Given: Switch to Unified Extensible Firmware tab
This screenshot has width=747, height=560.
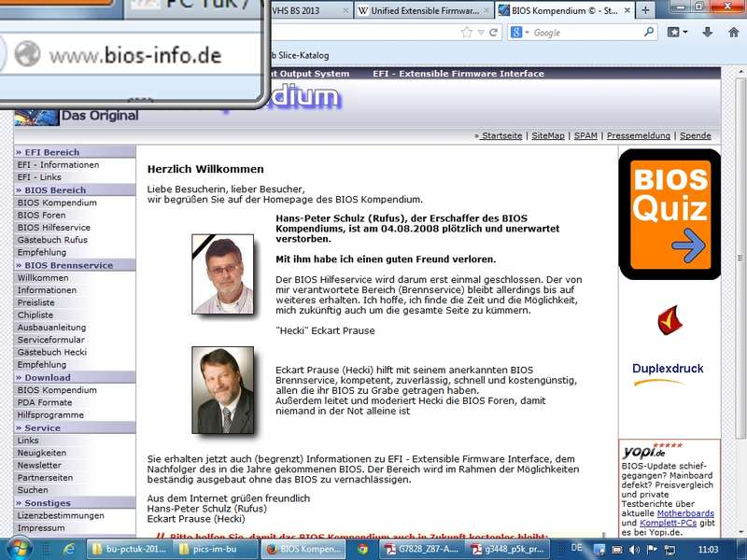Looking at the screenshot, I should pos(424,10).
